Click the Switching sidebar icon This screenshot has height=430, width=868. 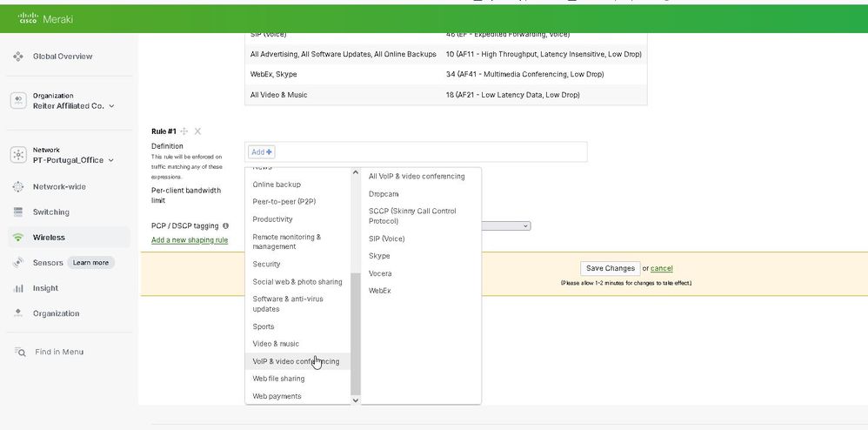(18, 212)
